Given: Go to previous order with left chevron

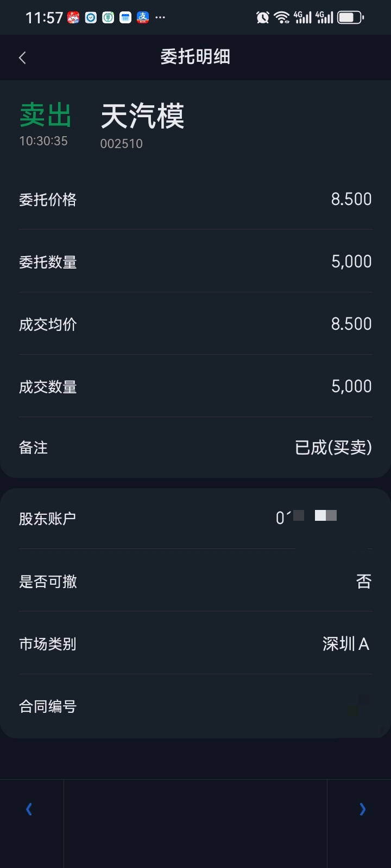Looking at the screenshot, I should [x=29, y=809].
